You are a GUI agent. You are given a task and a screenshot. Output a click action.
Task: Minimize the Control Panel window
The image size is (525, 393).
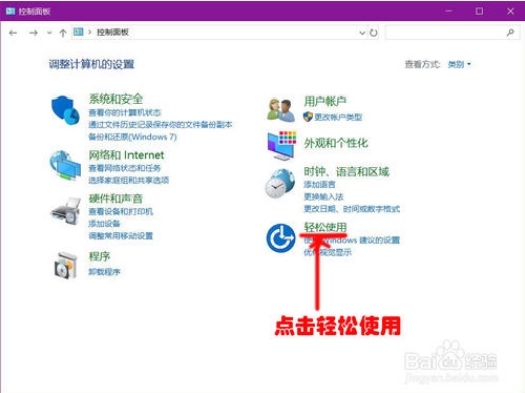click(448, 11)
